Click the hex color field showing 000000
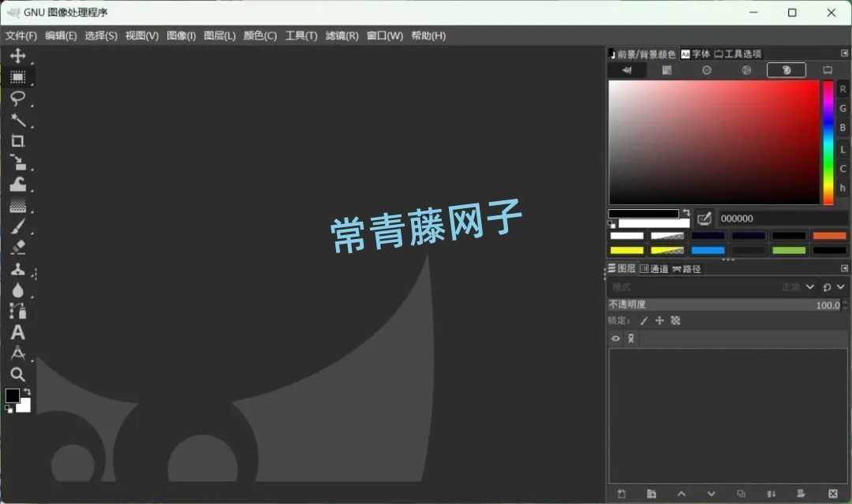The width and height of the screenshot is (852, 504). click(x=782, y=218)
